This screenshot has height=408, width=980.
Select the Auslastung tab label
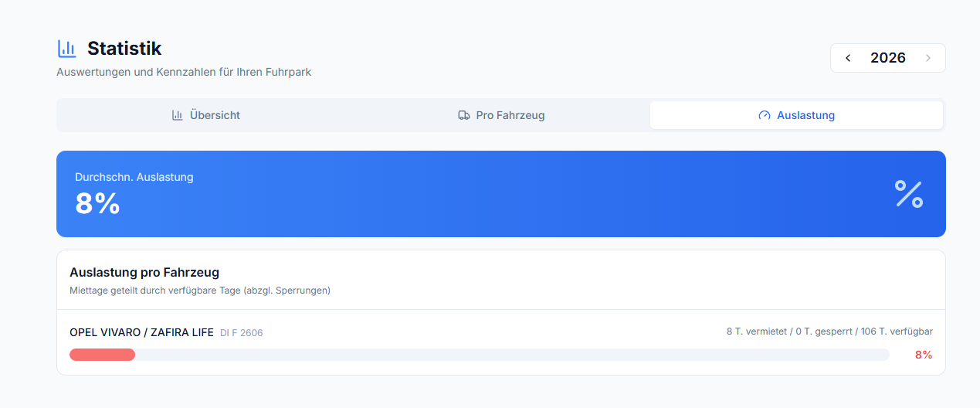805,115
